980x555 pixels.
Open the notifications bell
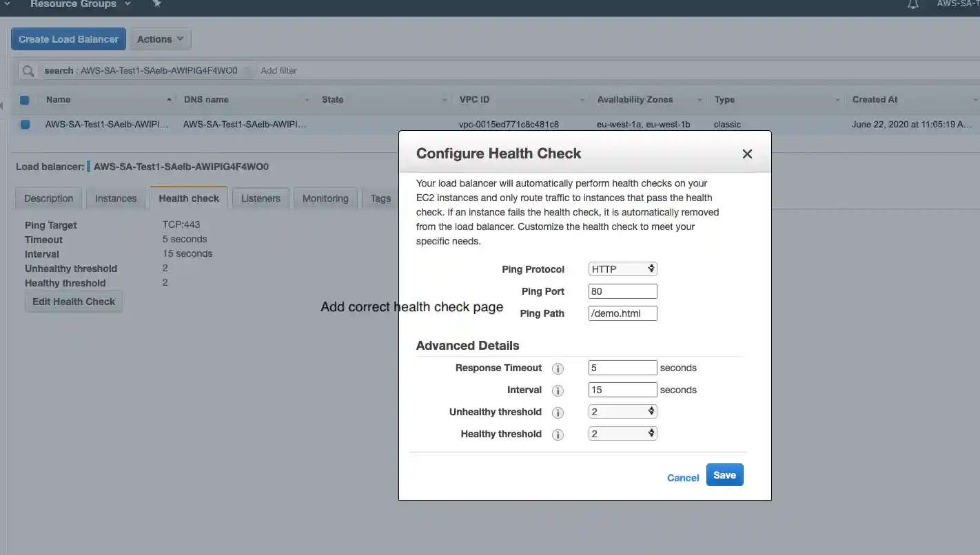tap(912, 4)
